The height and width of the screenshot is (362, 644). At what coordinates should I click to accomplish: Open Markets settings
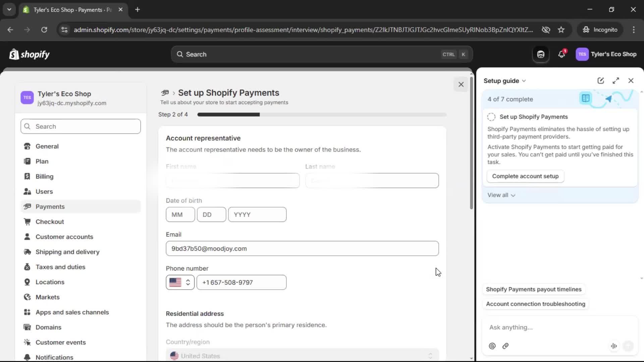(80, 297)
